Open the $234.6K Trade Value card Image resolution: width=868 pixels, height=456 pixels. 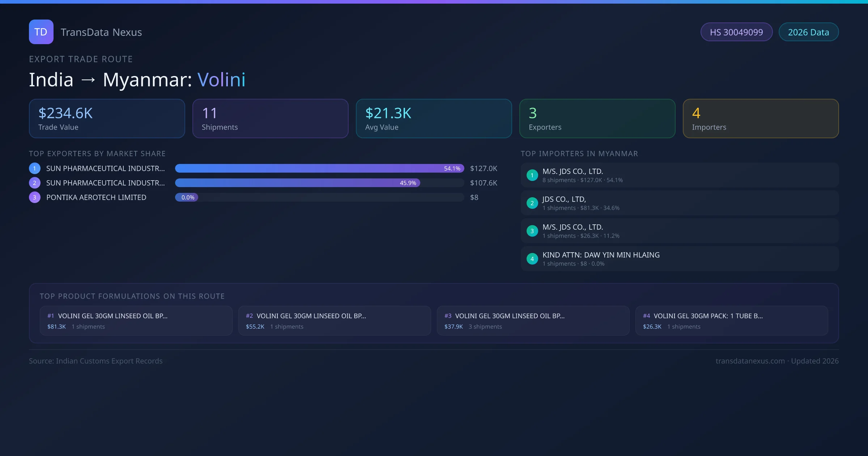(x=107, y=119)
